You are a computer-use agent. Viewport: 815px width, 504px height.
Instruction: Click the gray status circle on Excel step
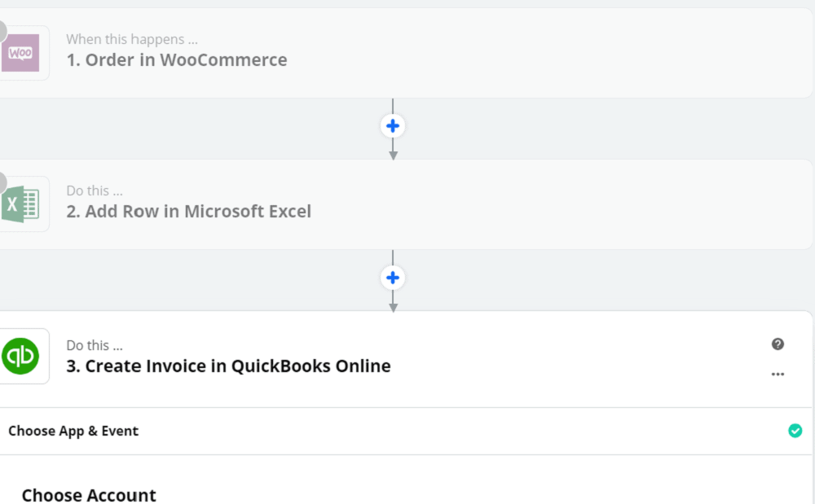click(2, 182)
